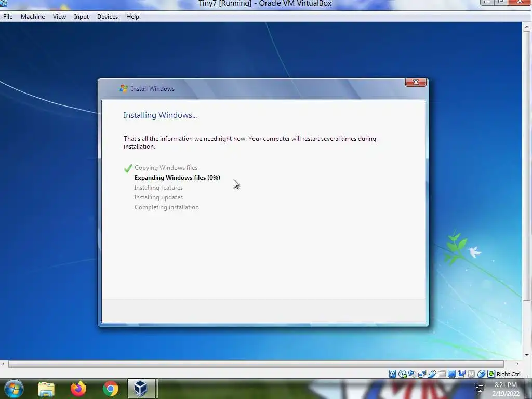Click the vertical scrollbar thumb

click(x=527, y=166)
